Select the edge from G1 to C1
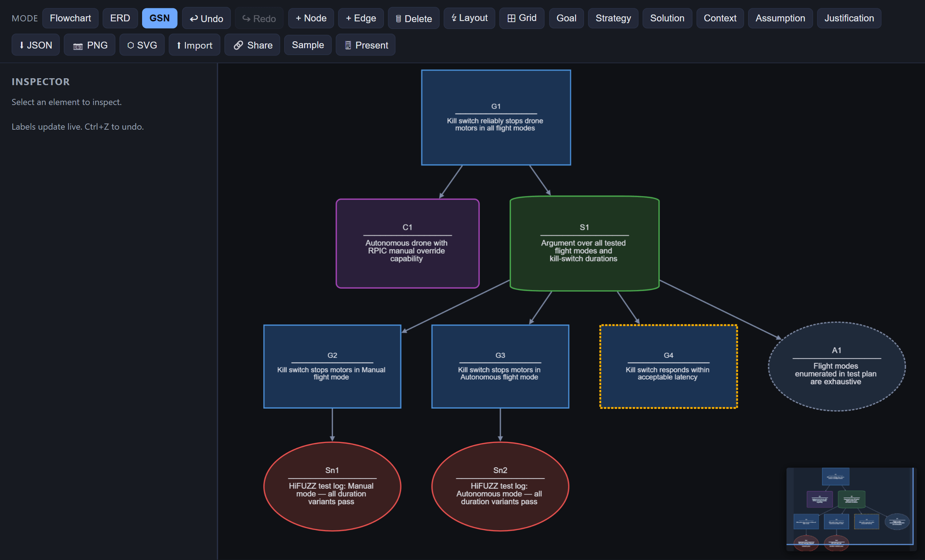 [451, 182]
